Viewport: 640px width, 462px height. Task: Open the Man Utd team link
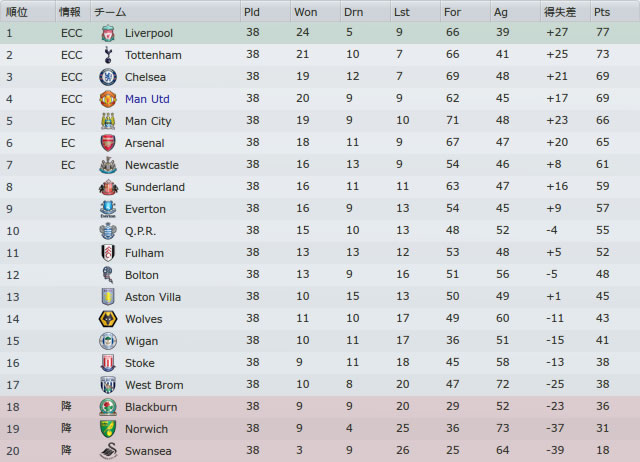[x=147, y=99]
